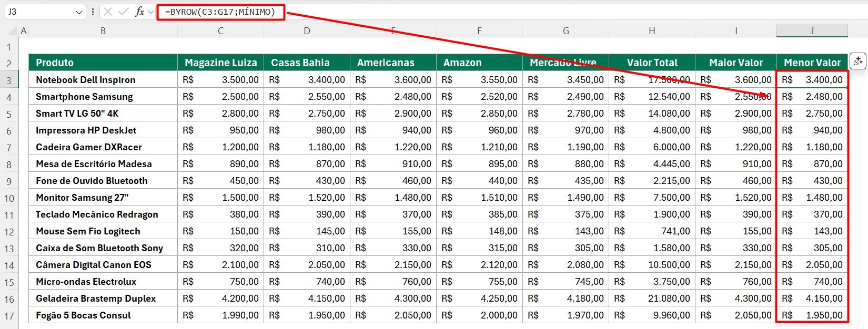
Task: Click Americanas price 910,00 for Mesa Madesa
Action: [393, 163]
